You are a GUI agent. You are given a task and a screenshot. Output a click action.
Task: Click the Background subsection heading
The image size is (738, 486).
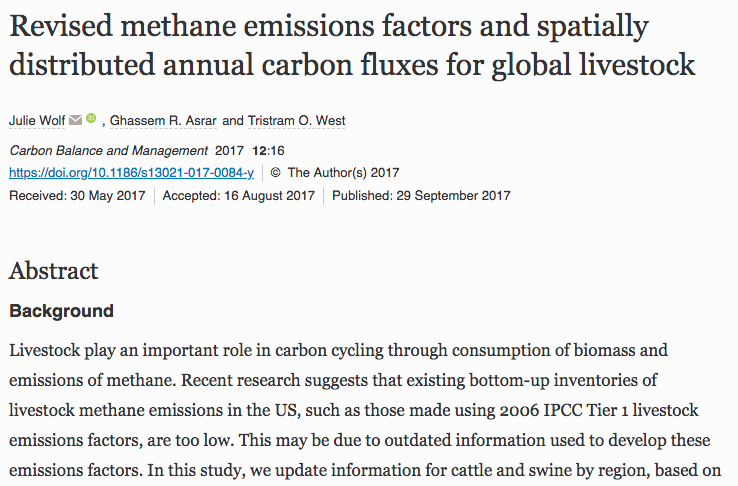pyautogui.click(x=62, y=311)
